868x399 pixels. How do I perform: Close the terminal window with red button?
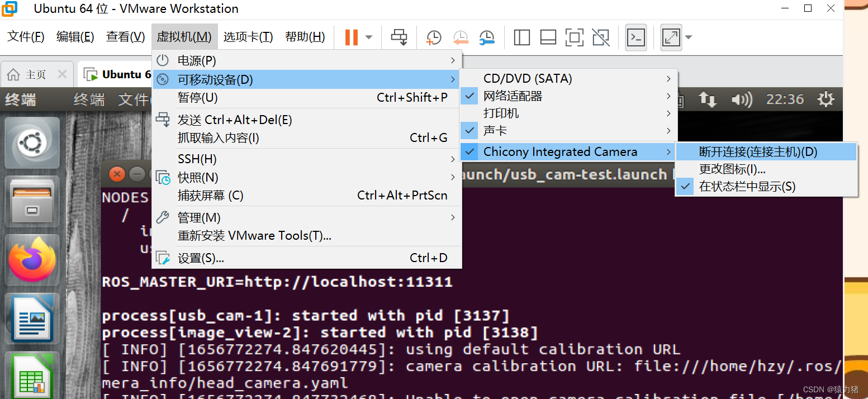117,174
